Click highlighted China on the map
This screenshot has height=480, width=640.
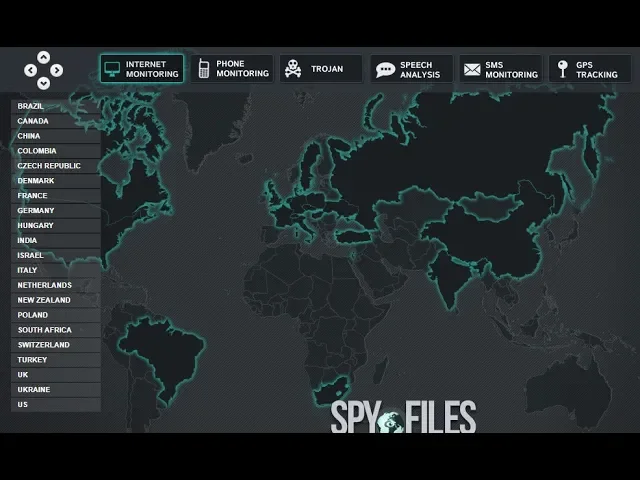(x=490, y=241)
